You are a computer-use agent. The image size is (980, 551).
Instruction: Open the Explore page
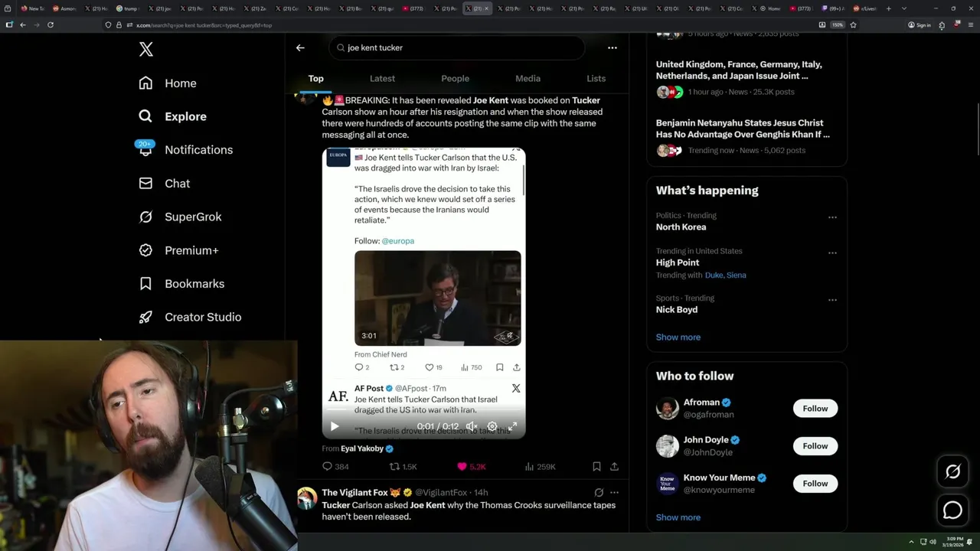tap(172, 116)
